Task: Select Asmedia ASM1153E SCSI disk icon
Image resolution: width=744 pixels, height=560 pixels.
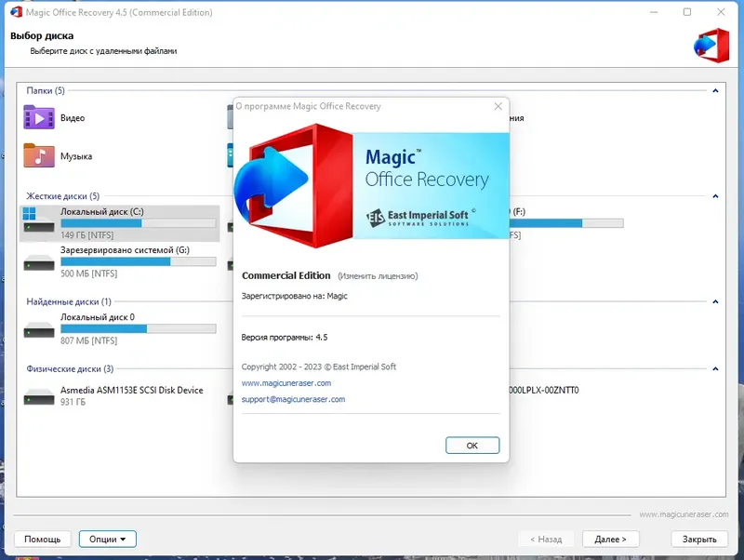Action: pos(39,397)
